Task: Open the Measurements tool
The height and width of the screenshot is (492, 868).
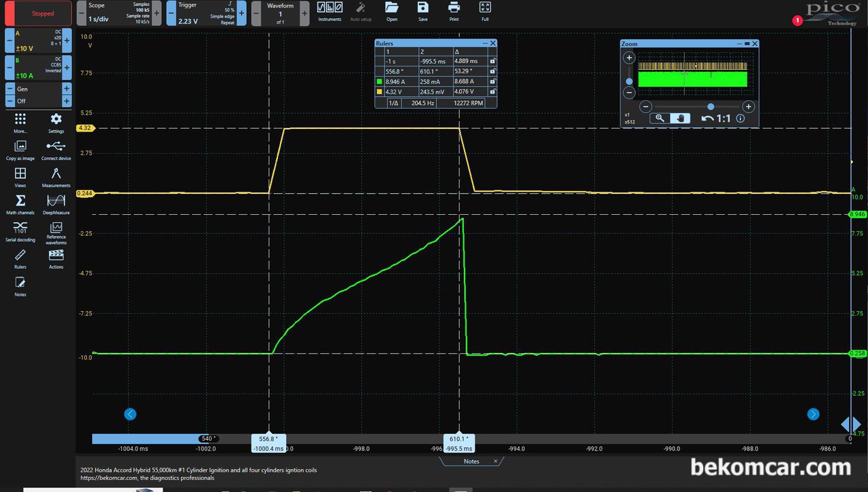Action: [x=56, y=177]
